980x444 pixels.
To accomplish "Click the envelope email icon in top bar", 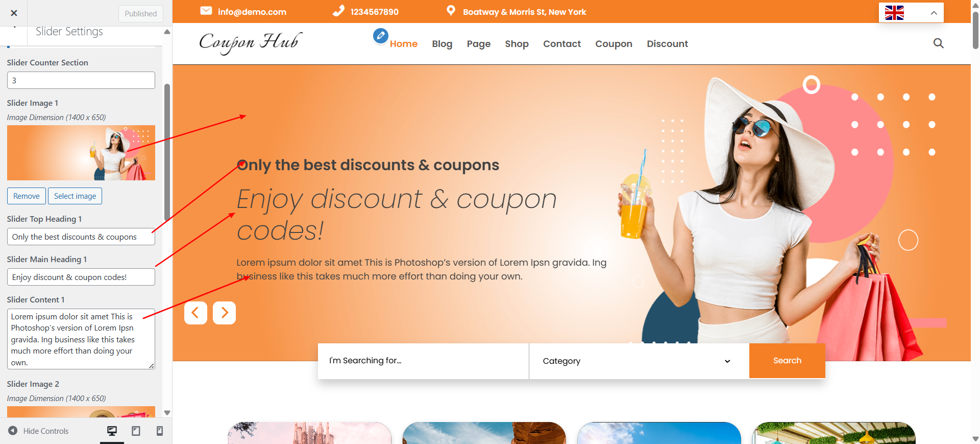I will pos(206,11).
